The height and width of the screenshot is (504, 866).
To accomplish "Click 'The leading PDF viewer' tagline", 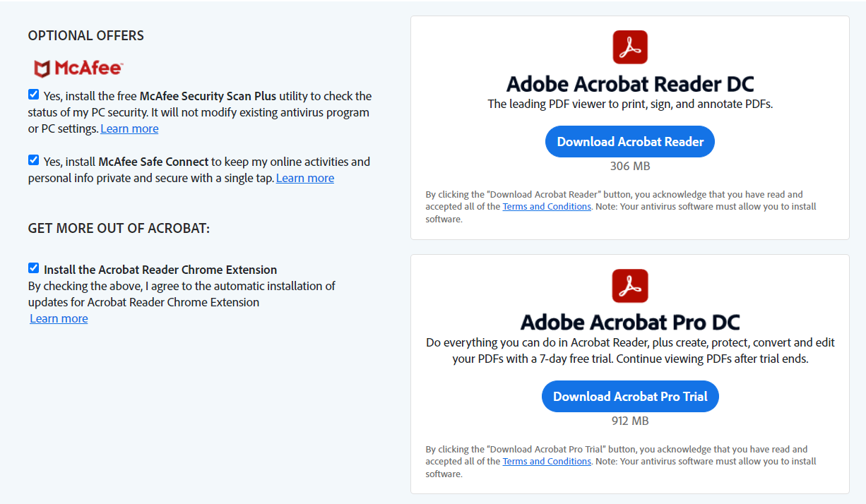I will pyautogui.click(x=630, y=104).
